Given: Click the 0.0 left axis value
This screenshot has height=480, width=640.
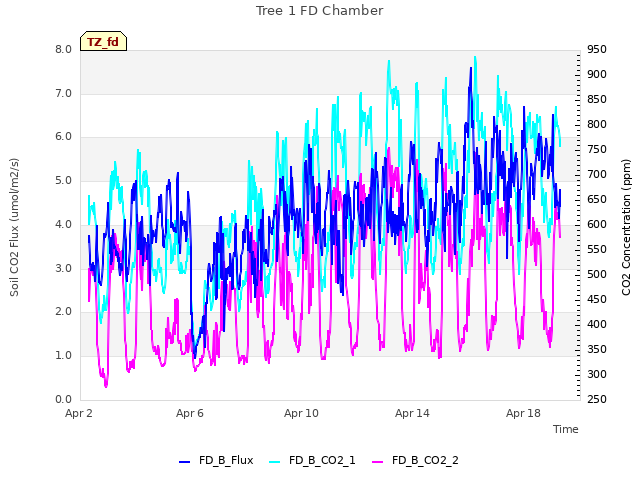Looking at the screenshot, I should pos(64,399).
